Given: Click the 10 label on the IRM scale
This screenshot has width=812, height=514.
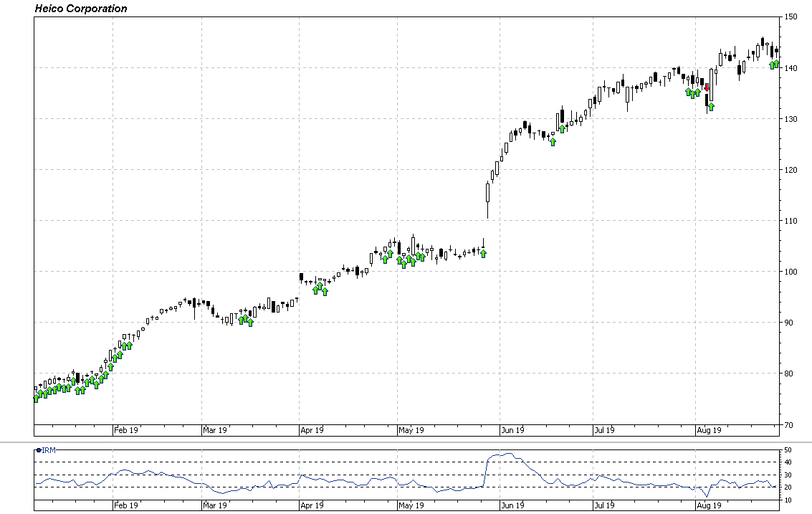Looking at the screenshot, I should pos(788,500).
